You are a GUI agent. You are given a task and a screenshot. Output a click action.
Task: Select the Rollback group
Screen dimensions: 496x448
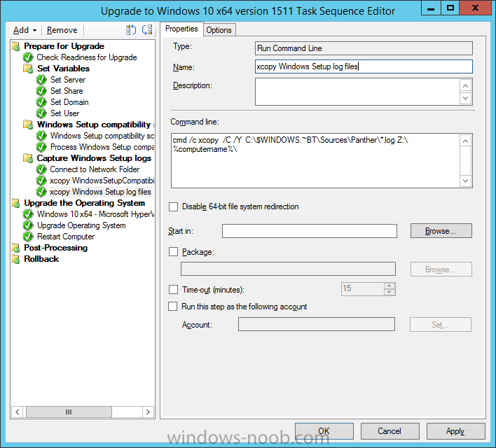tap(41, 259)
